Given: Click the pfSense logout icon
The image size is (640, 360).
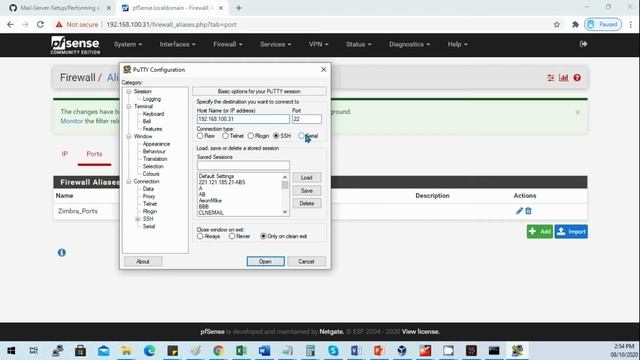Looking at the screenshot, I should pos(583,44).
